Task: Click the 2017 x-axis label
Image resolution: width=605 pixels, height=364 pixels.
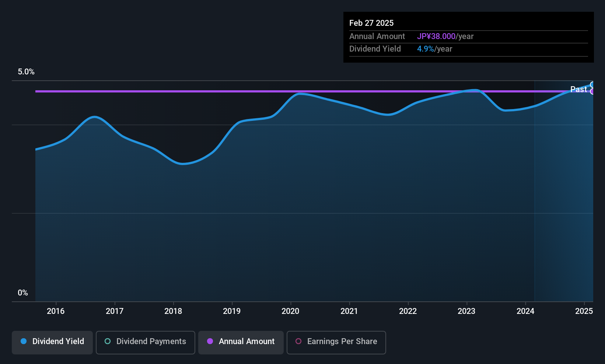Action: click(x=115, y=311)
